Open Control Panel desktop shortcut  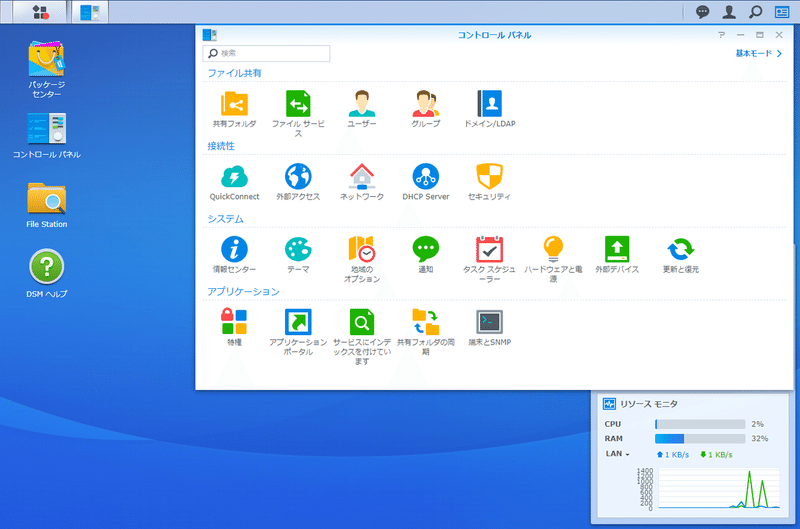pos(46,129)
